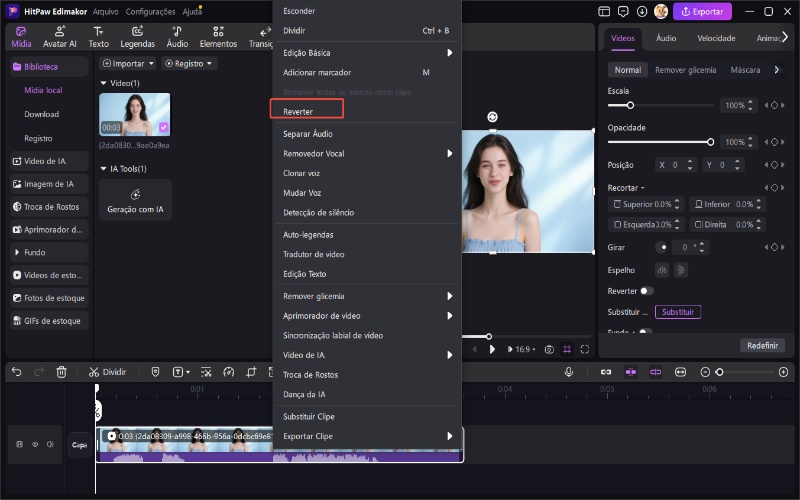
Task: Mute the video track speaker icon
Action: click(49, 444)
